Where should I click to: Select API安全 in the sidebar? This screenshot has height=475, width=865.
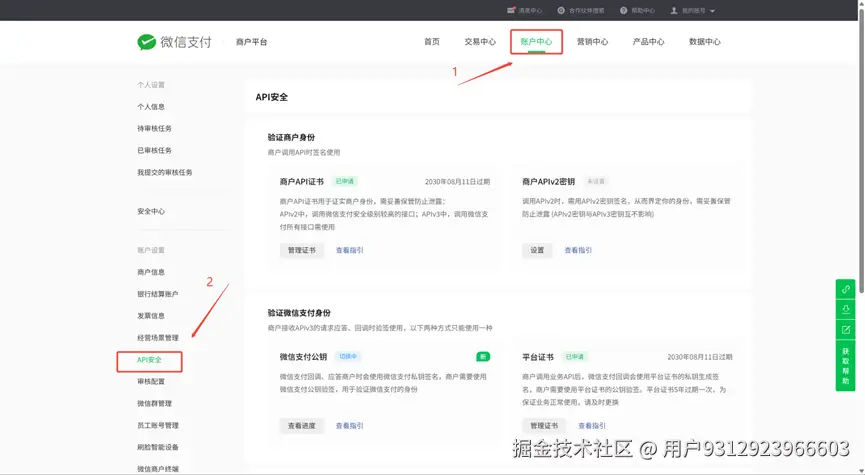point(149,360)
